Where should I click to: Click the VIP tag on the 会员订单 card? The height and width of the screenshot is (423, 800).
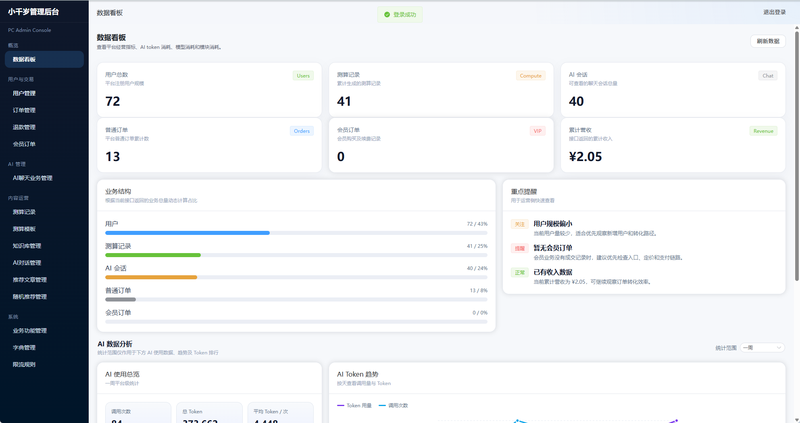pos(537,131)
